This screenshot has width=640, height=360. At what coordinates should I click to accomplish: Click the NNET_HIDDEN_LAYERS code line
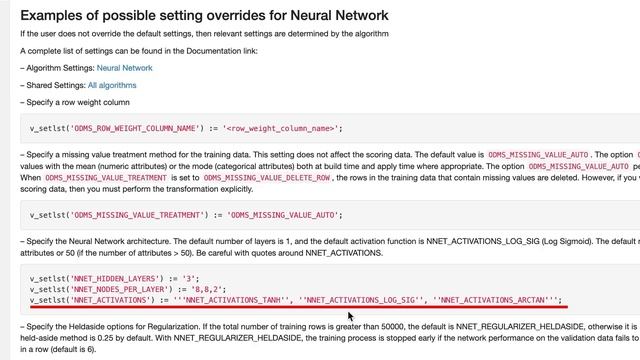[x=114, y=279]
